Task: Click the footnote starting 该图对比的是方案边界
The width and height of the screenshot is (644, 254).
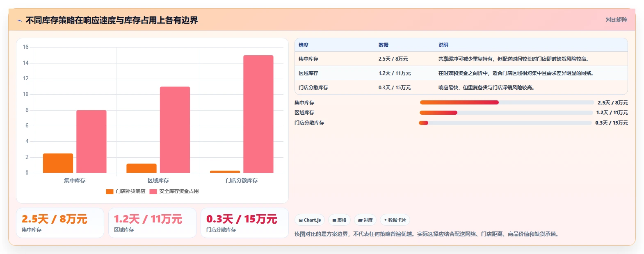Action: click(427, 234)
